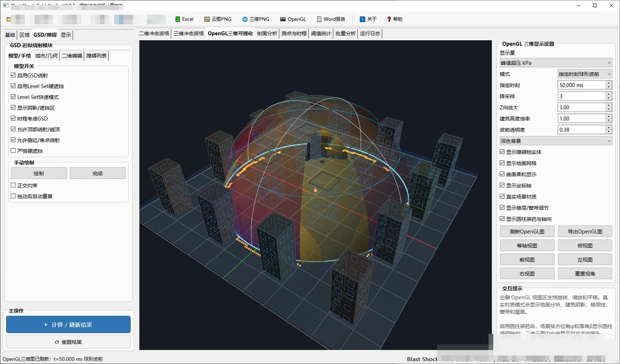Increase Z向放大 with the up arrow
The height and width of the screenshot is (364, 620).
[x=609, y=105]
